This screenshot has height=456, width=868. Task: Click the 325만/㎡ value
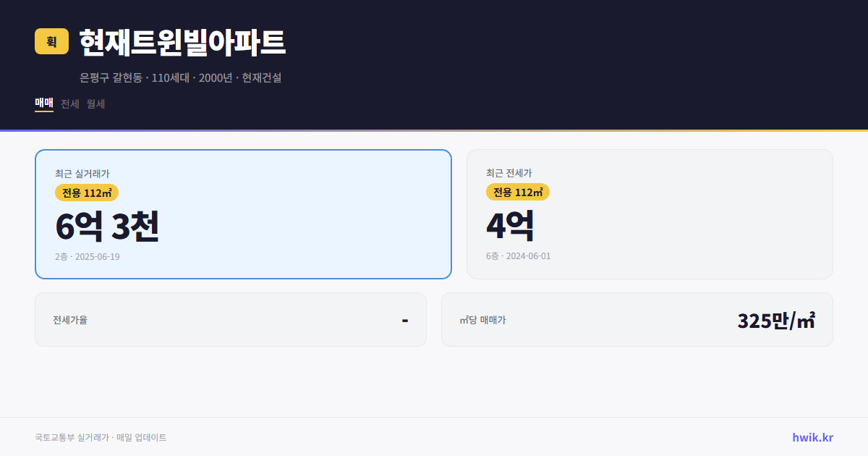point(775,319)
